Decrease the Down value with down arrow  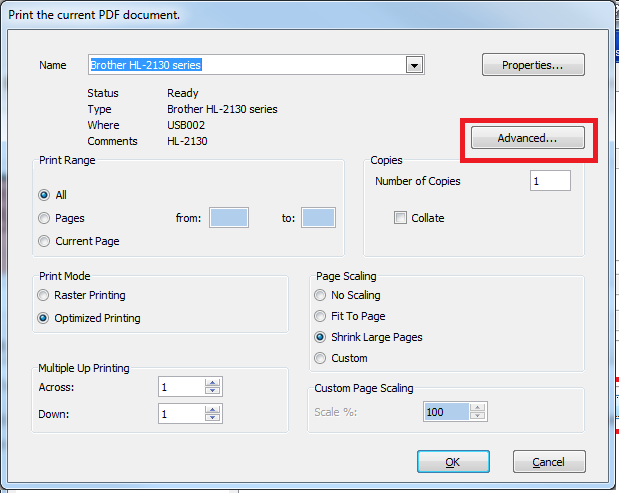pyautogui.click(x=212, y=417)
